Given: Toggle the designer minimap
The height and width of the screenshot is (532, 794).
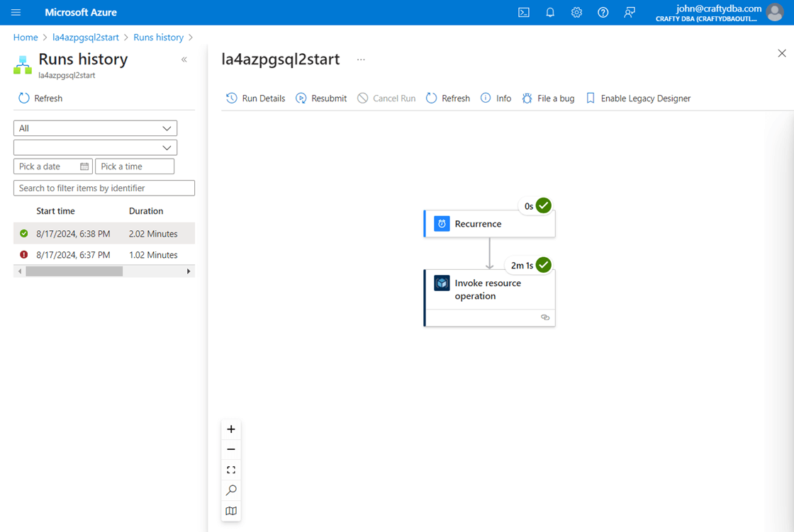Looking at the screenshot, I should pos(231,511).
